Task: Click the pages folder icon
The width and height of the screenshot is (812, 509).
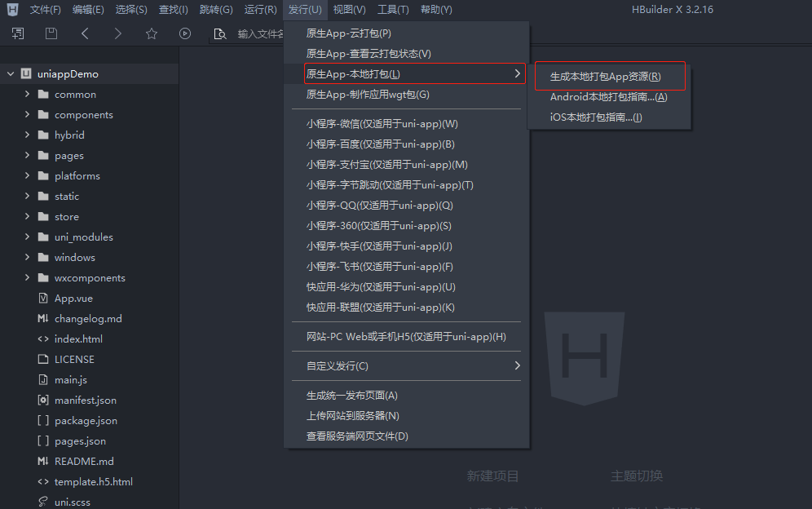Action: 43,156
